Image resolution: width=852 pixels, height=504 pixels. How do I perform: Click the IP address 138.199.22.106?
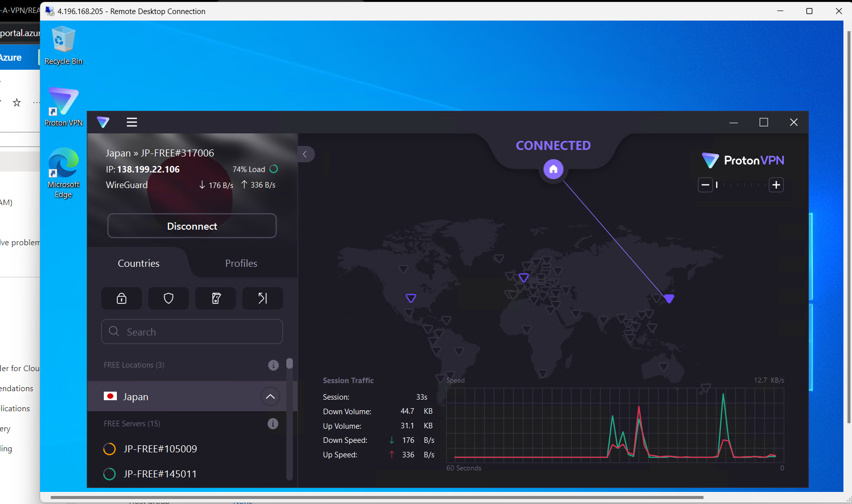coord(148,170)
